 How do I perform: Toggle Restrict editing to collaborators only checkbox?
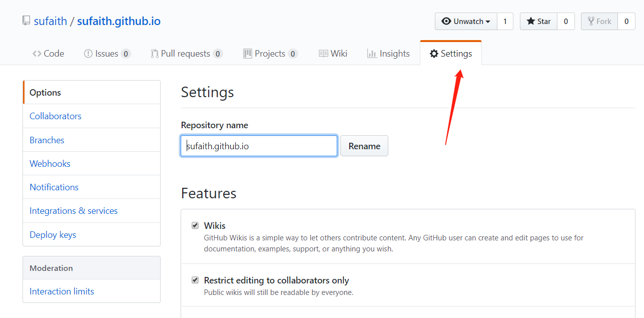(195, 280)
